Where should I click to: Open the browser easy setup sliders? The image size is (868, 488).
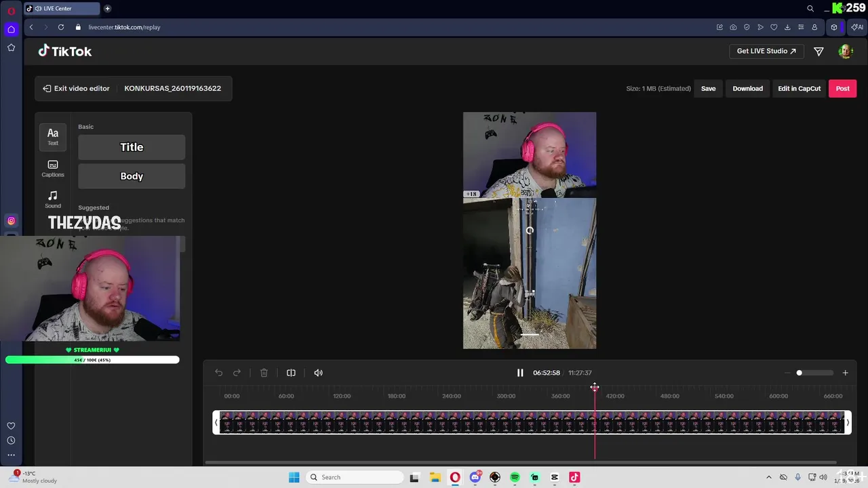(x=801, y=27)
